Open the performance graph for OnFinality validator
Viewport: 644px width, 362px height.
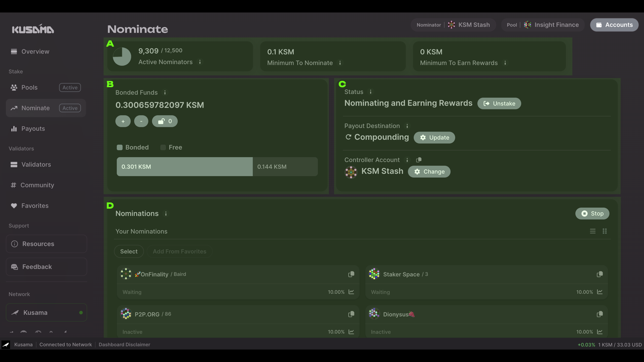[351, 292]
